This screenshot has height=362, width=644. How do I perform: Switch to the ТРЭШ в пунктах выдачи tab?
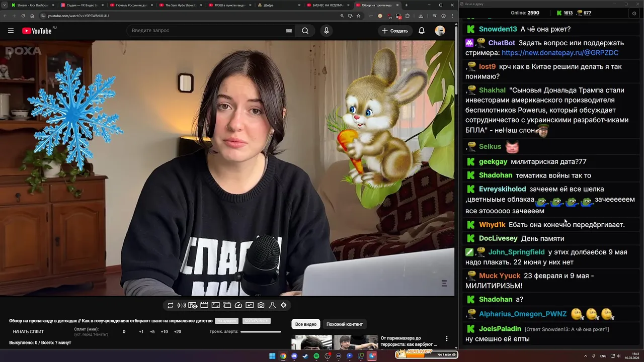pyautogui.click(x=229, y=5)
